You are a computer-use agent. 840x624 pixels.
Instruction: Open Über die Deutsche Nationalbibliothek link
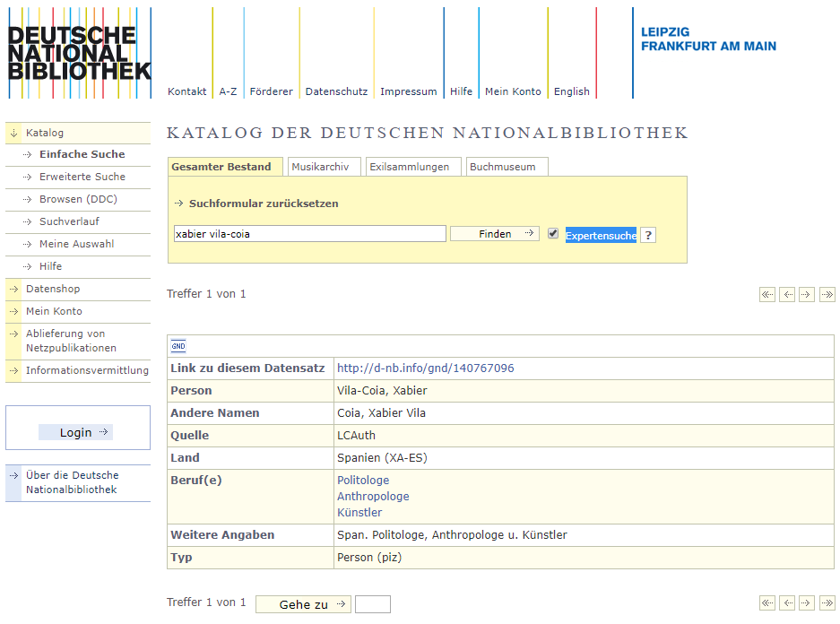[73, 482]
